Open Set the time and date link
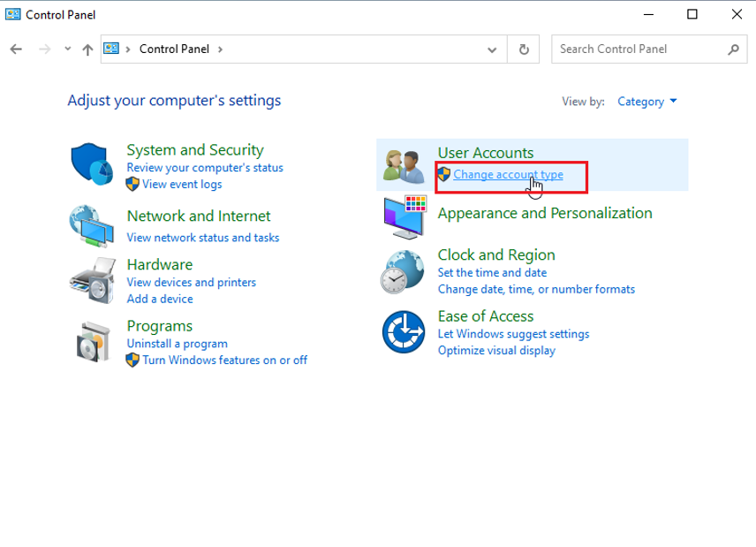Viewport: 756px width, 547px height. [492, 273]
